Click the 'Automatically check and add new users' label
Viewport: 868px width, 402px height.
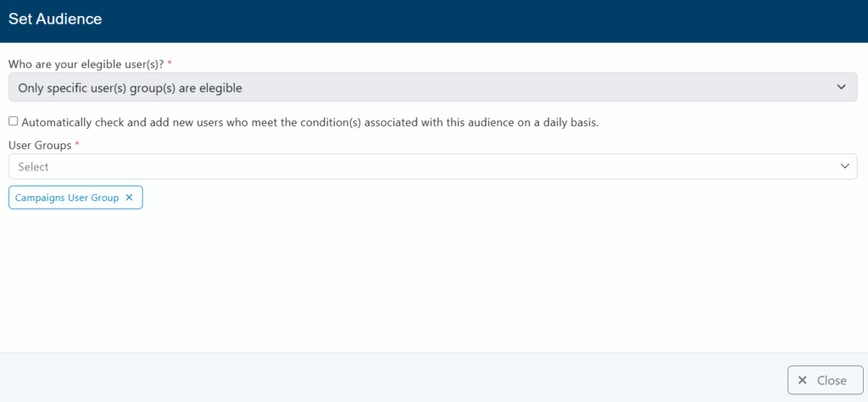[x=310, y=122]
